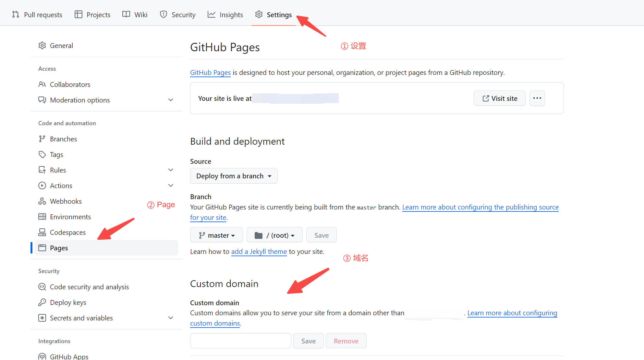Click the Pull requests icon
The width and height of the screenshot is (644, 360).
16,14
